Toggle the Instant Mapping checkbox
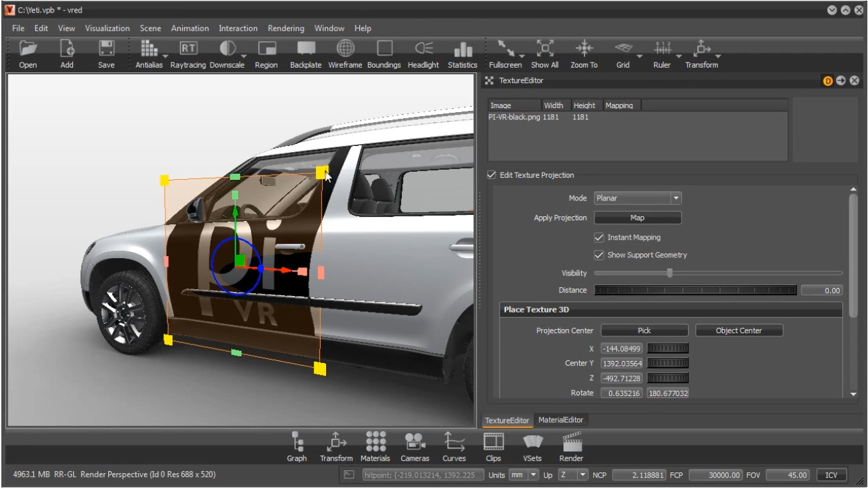 (x=599, y=237)
